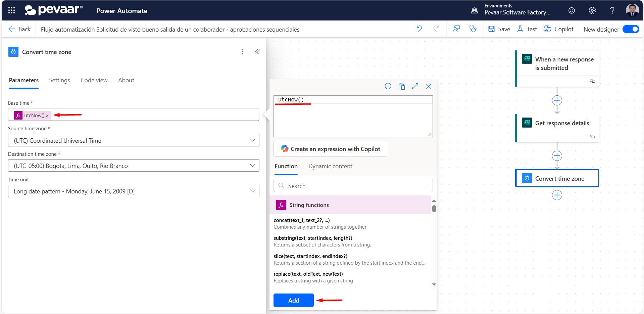Viewport: 644px width, 314px height.
Task: Expand the expression editor to full size
Action: point(415,86)
